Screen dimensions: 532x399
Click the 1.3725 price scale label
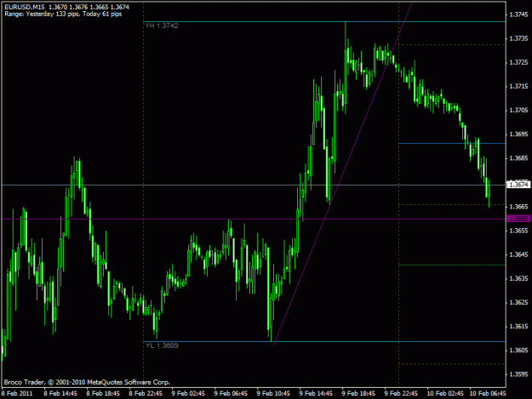pyautogui.click(x=518, y=62)
